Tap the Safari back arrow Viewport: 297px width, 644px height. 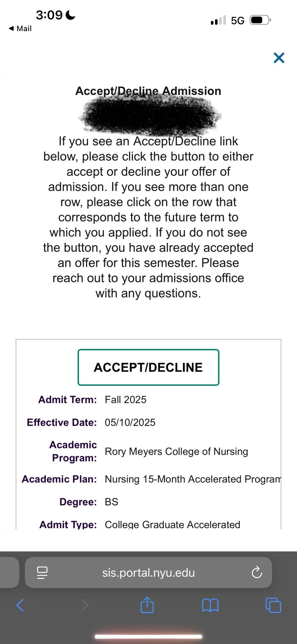coord(20,605)
